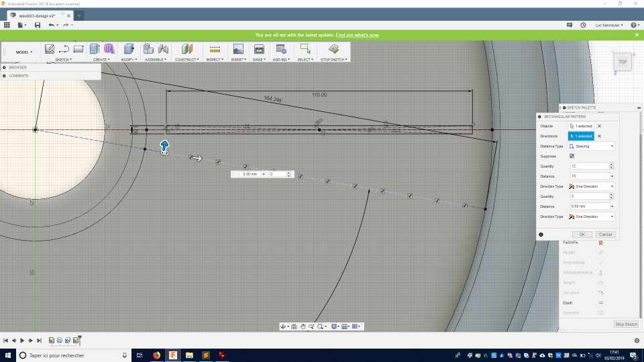Click the settings gear at timeline right
644x362 pixels.
637,341
